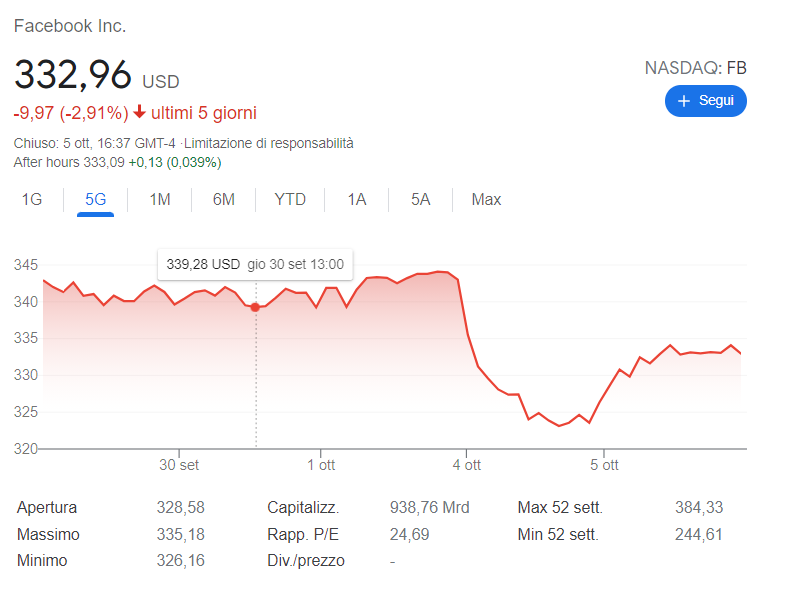This screenshot has height=596, width=799.
Task: Click the 4 ott date on chart axis
Action: (466, 465)
